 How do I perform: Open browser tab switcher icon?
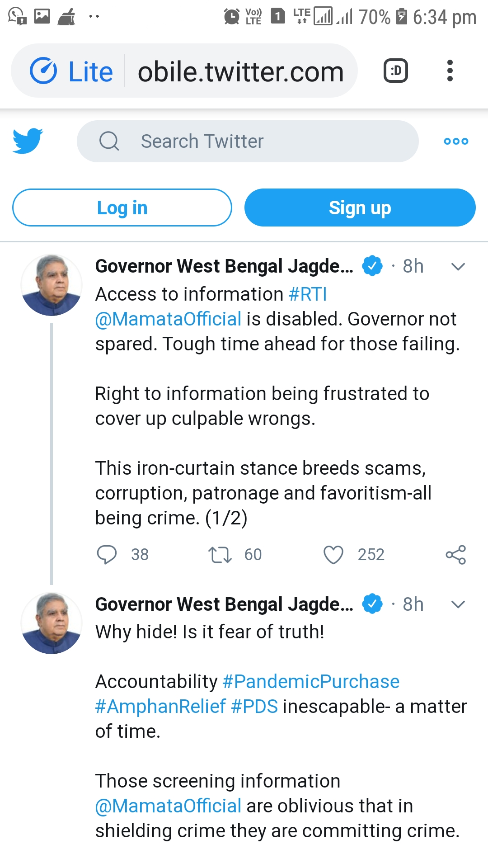coord(396,71)
